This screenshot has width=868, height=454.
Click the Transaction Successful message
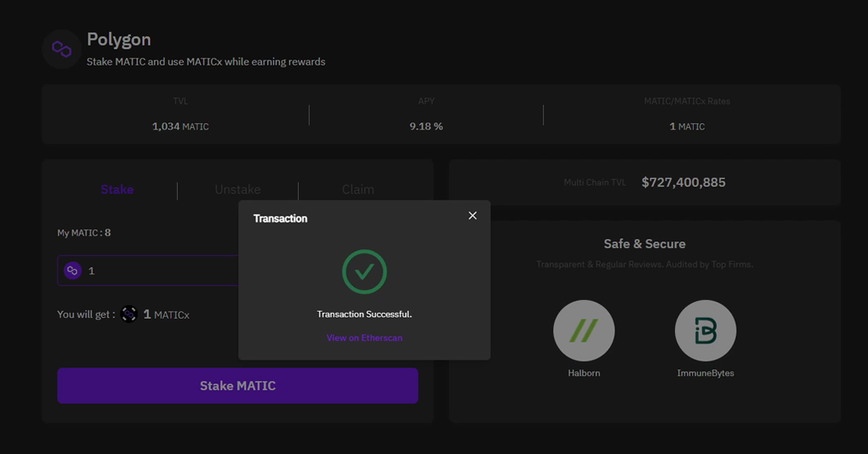pyautogui.click(x=365, y=314)
